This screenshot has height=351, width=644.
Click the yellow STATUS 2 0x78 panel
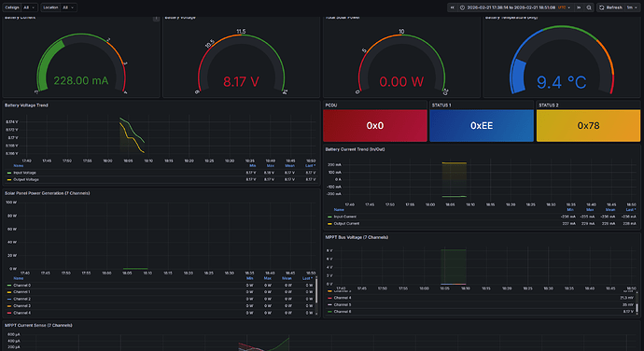(588, 126)
